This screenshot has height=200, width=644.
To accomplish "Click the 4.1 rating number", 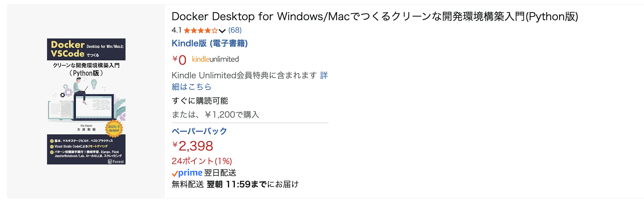I will tap(176, 30).
